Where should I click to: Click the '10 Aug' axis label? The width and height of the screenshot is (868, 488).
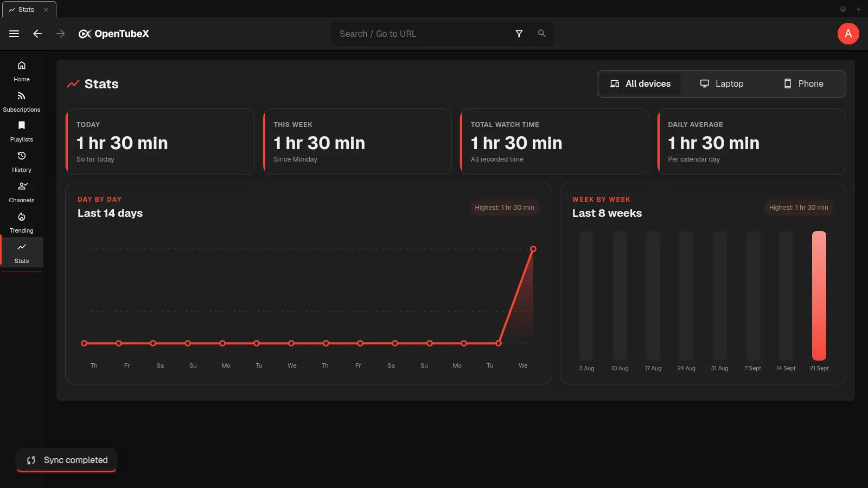point(620,368)
